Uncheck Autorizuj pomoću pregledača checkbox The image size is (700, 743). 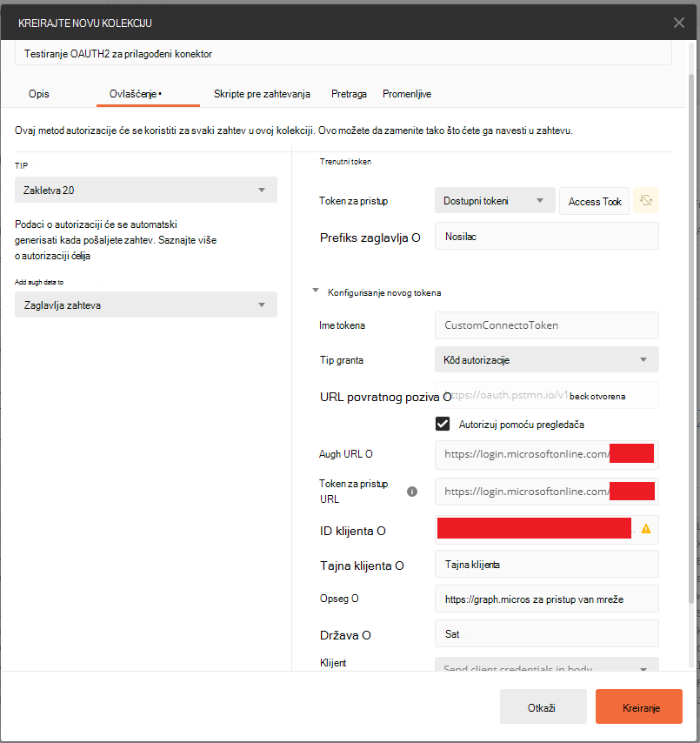pos(443,424)
